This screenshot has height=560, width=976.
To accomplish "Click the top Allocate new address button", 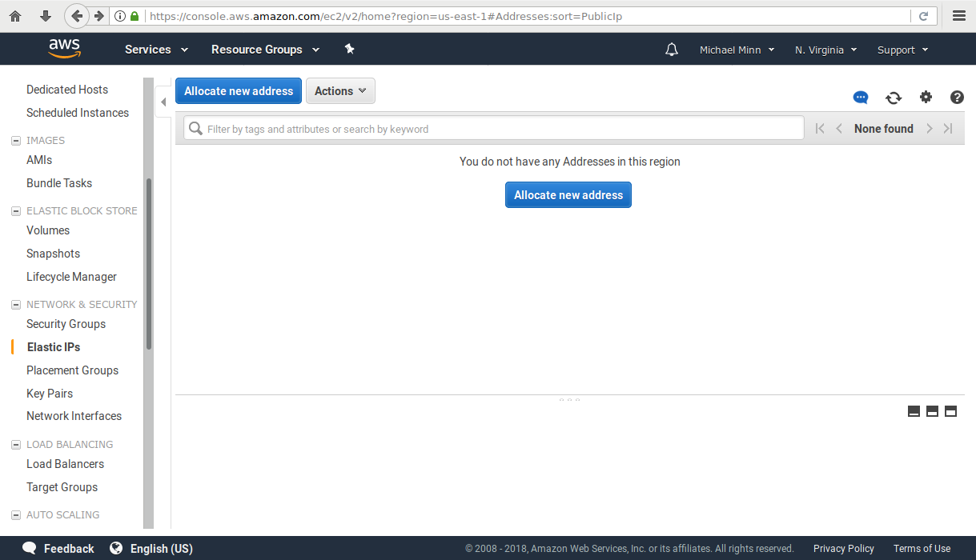I will [x=239, y=91].
